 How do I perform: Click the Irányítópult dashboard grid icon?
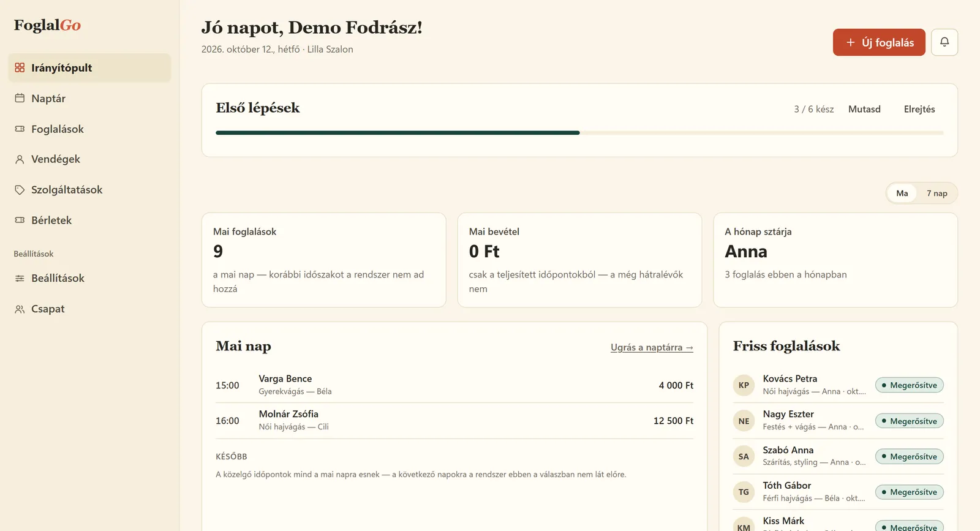click(x=20, y=68)
